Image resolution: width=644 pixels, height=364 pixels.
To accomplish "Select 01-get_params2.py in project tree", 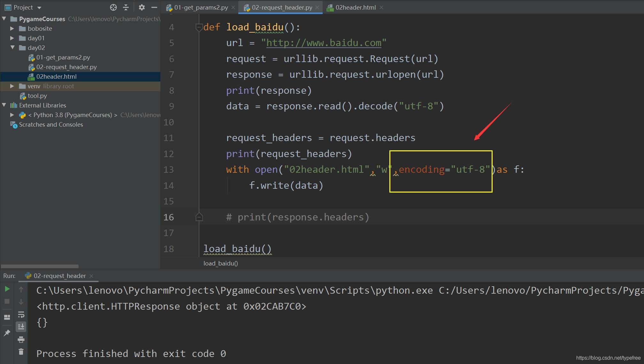I will [x=63, y=57].
